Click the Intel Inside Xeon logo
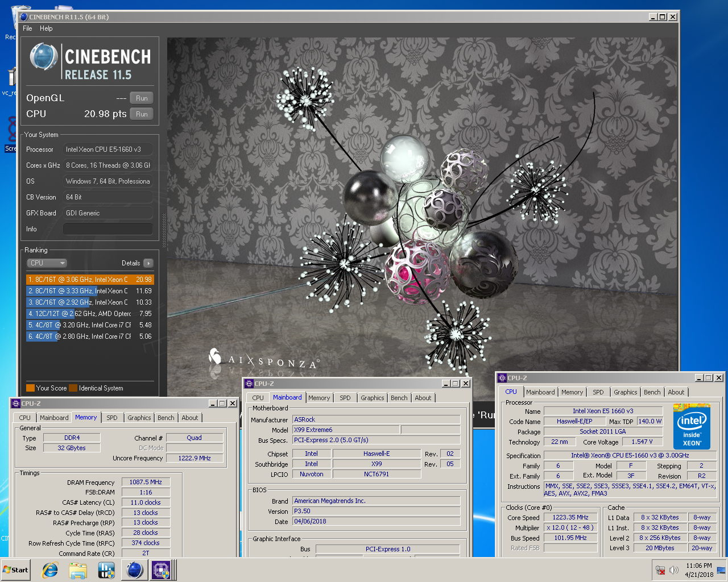 click(691, 426)
